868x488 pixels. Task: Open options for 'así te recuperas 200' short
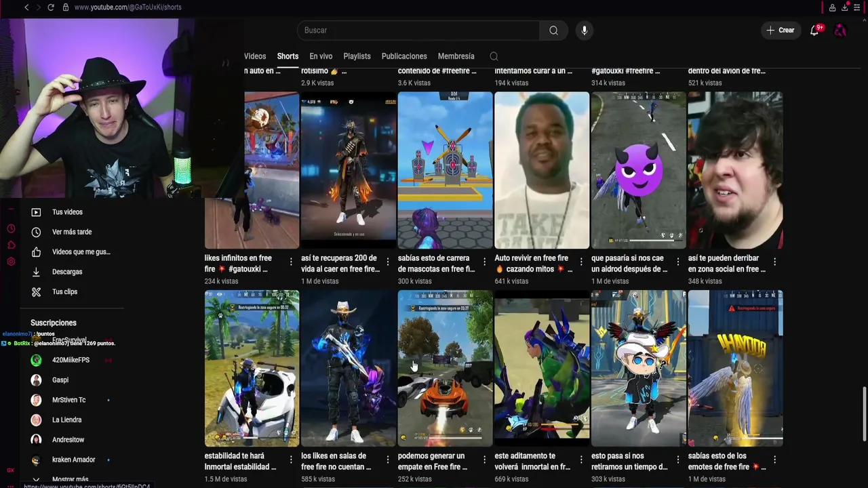click(x=388, y=262)
